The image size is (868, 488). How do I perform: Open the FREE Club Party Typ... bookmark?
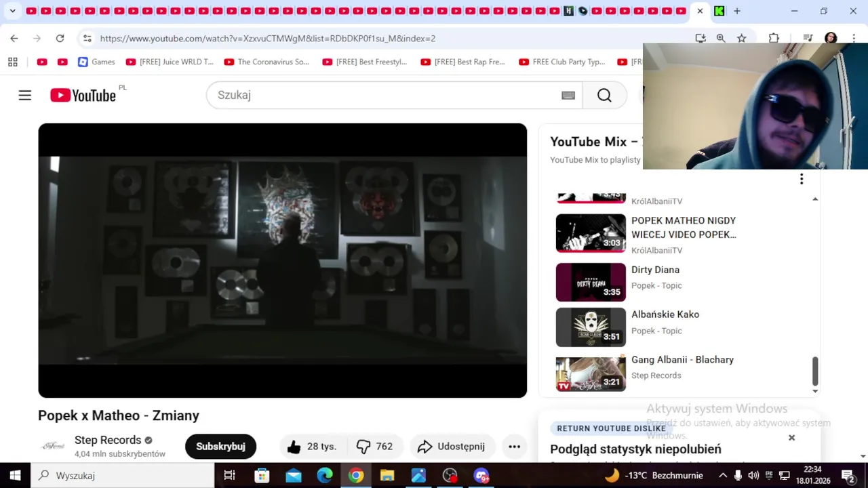tap(562, 62)
